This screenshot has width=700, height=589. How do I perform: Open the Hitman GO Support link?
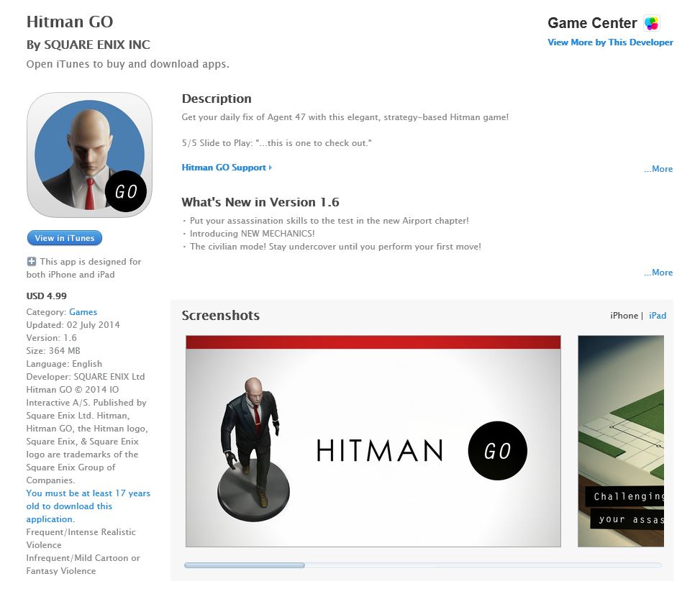click(227, 168)
